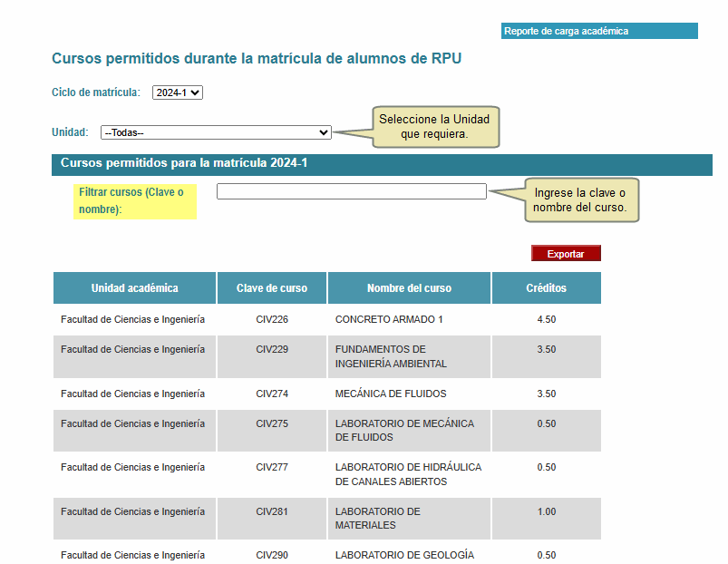Click the 0.50 credits value for CIV290
The width and height of the screenshot is (728, 564).
547,555
